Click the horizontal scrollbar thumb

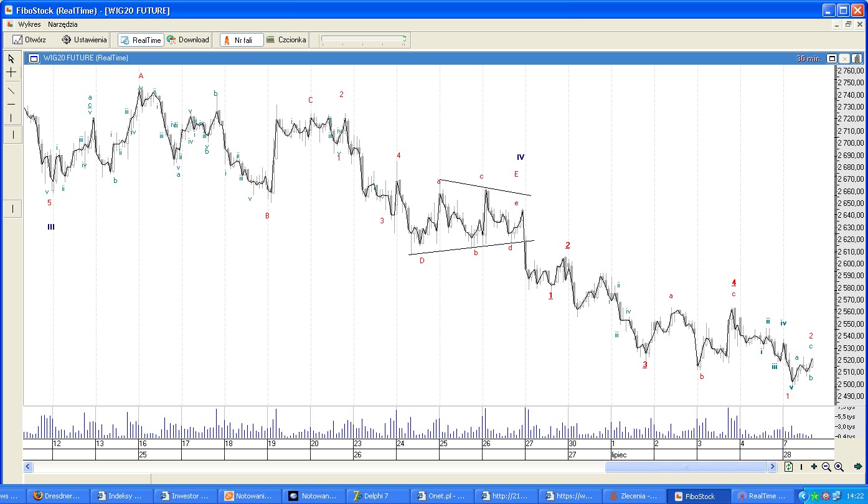(x=686, y=467)
